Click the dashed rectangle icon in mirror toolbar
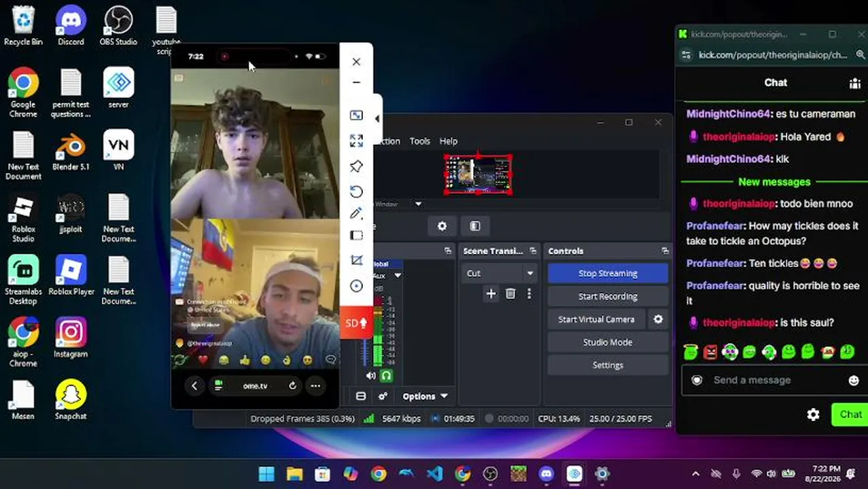868x489 pixels. (x=356, y=236)
